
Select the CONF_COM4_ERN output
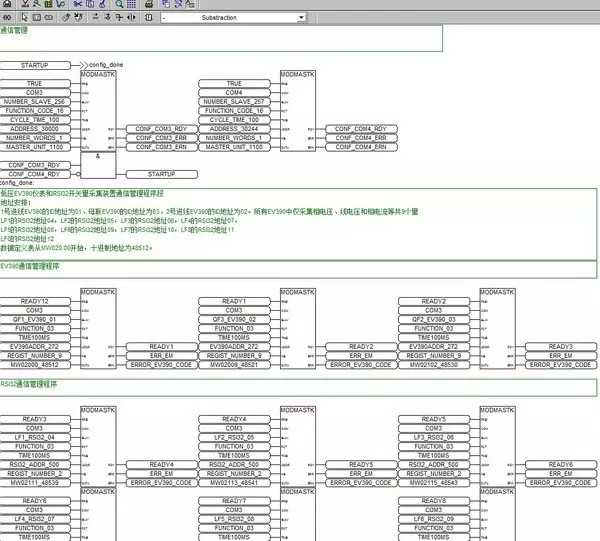point(361,147)
